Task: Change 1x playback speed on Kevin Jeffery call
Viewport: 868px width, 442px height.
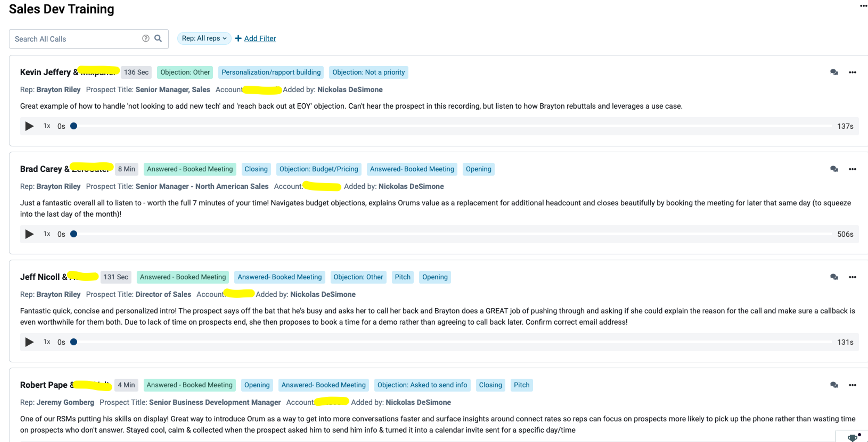Action: 47,126
